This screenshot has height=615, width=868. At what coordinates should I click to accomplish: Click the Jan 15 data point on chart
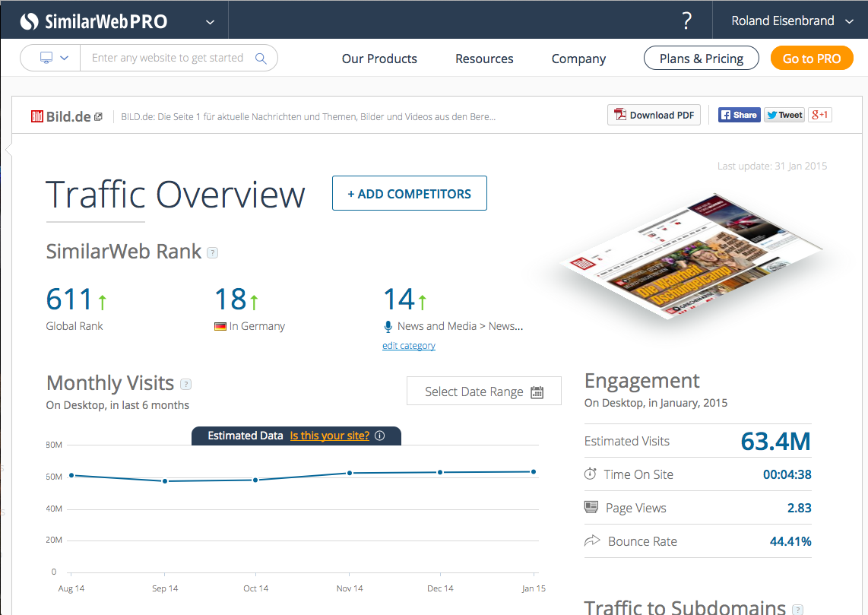[534, 472]
